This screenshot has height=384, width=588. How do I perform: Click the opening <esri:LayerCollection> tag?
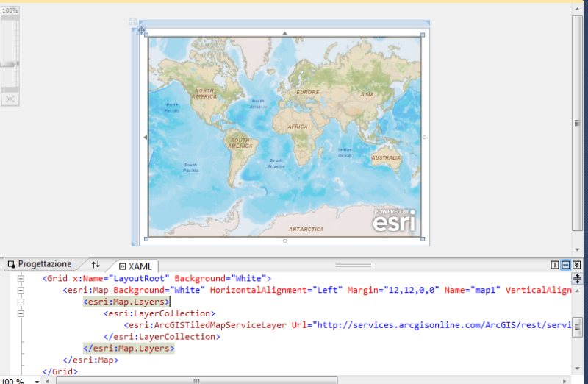coord(159,313)
